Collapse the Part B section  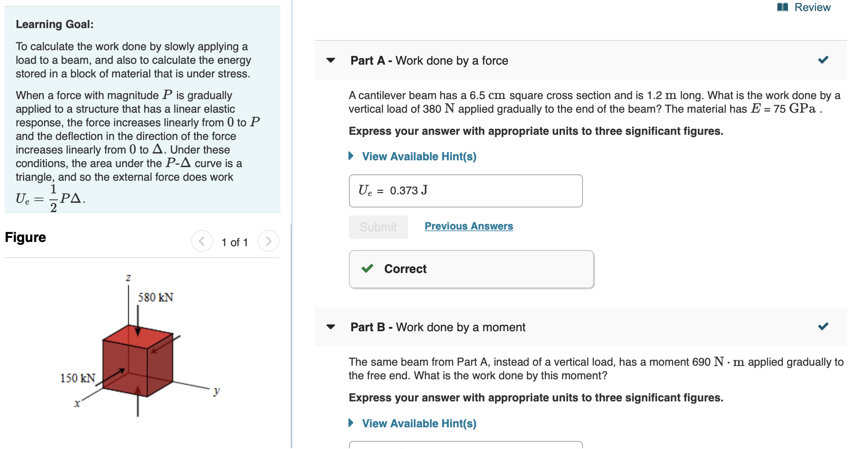(331, 327)
